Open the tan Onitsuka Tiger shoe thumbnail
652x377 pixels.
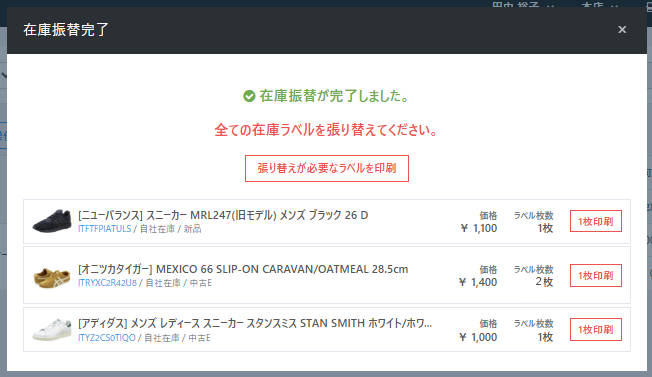tap(52, 277)
